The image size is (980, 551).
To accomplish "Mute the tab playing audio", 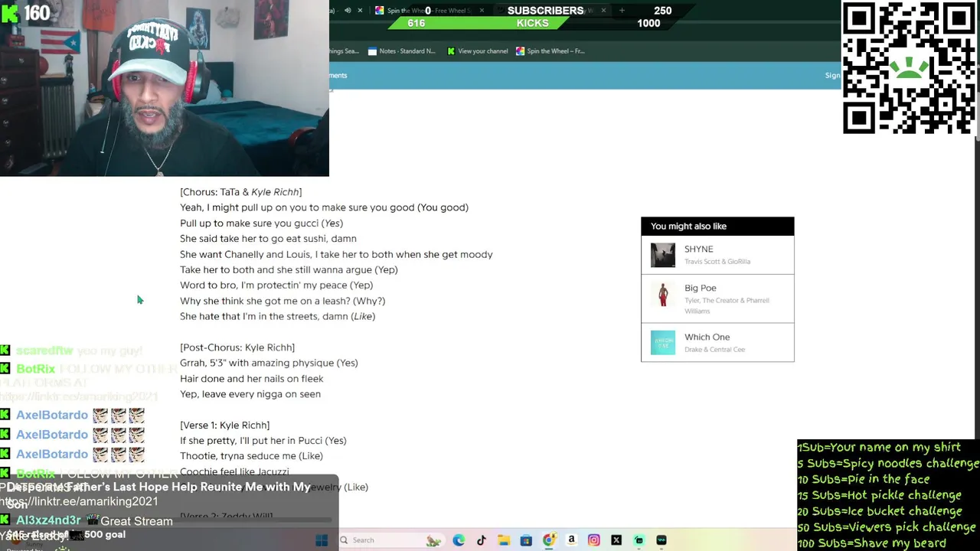I will (348, 11).
